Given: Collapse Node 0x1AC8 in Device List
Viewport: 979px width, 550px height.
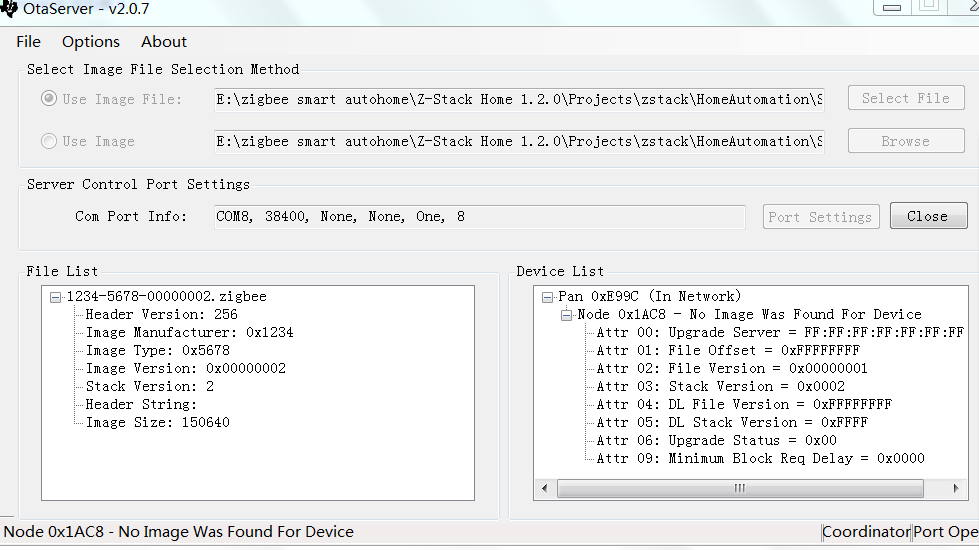Looking at the screenshot, I should [567, 315].
